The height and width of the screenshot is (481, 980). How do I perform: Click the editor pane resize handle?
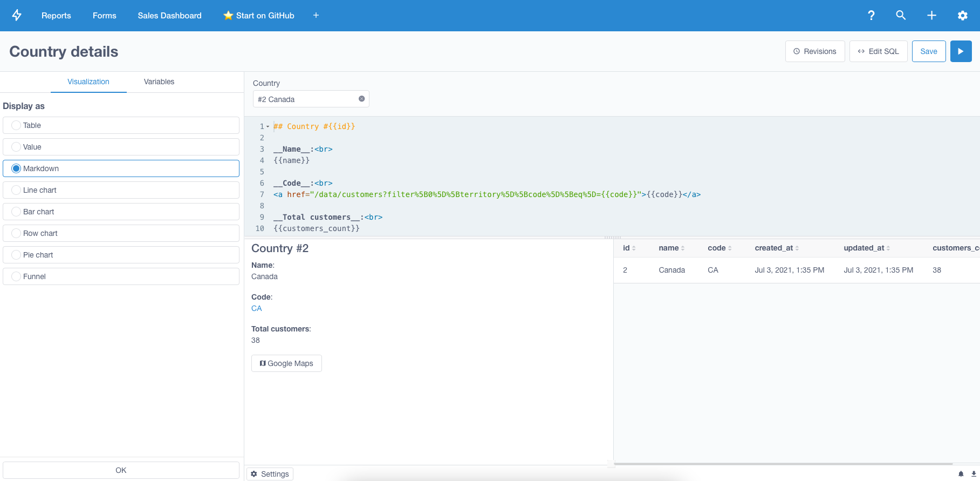612,238
